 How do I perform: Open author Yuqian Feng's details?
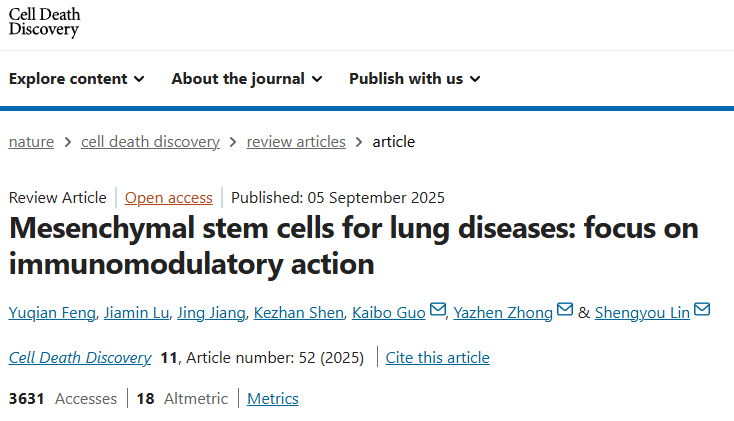(x=50, y=313)
